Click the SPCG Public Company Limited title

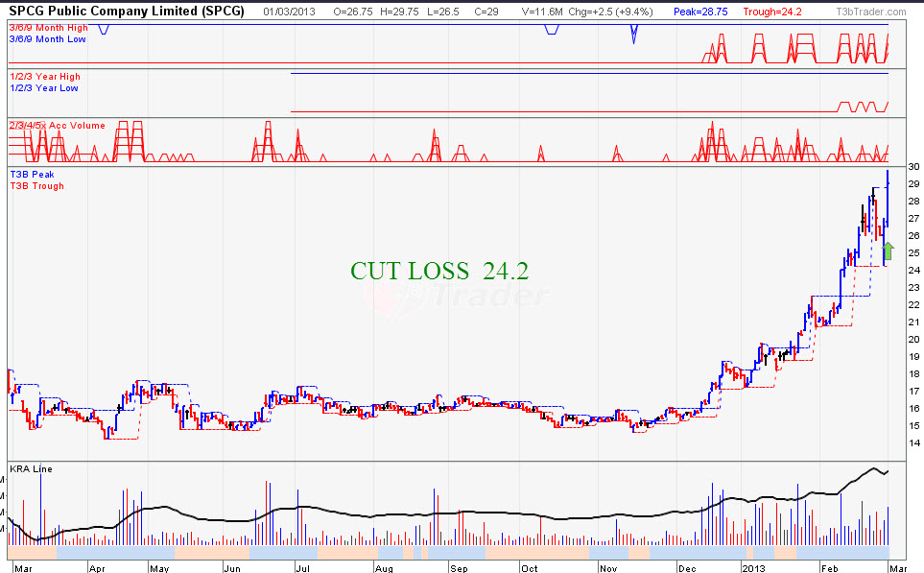pyautogui.click(x=127, y=12)
